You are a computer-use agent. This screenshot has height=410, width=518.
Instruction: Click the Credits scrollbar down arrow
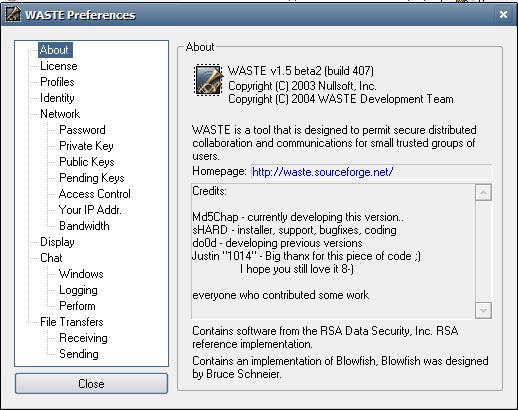point(483,310)
